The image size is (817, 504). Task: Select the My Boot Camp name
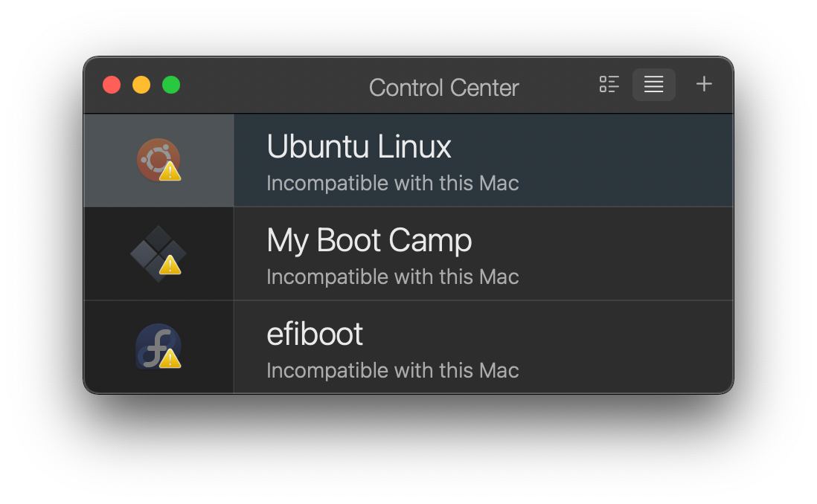click(369, 241)
